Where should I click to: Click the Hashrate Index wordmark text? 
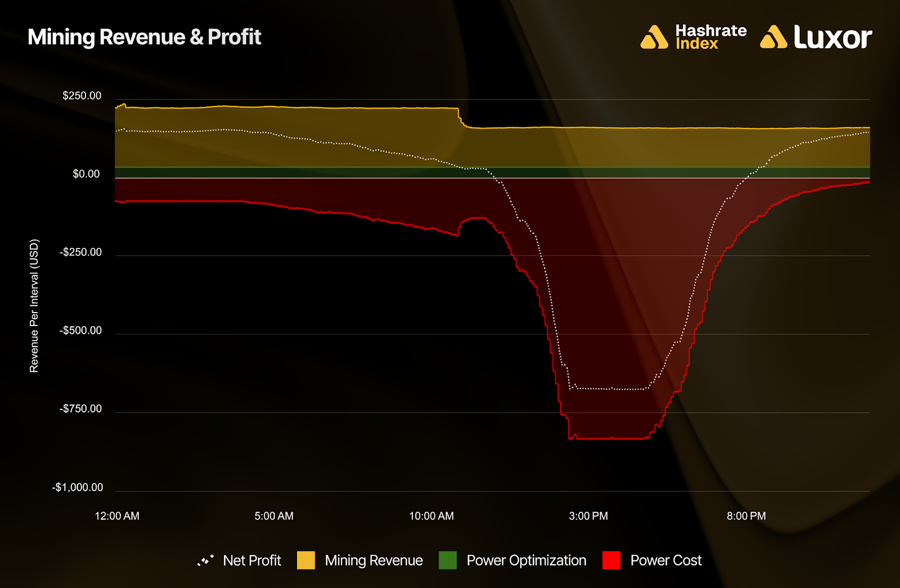(711, 37)
